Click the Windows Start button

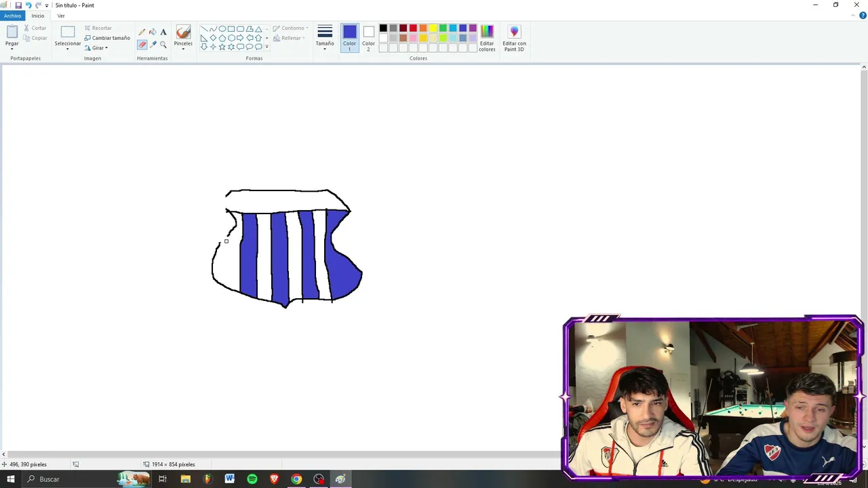(11, 479)
